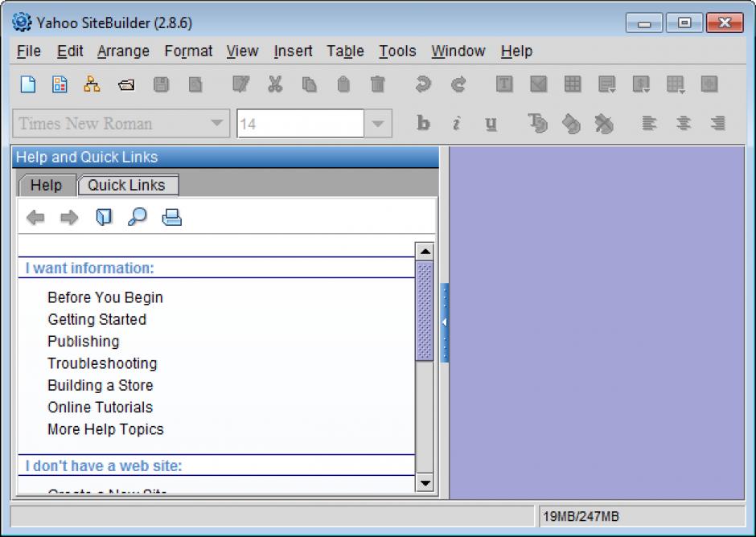Click the Paste clipboard icon
The image size is (756, 537).
(343, 84)
